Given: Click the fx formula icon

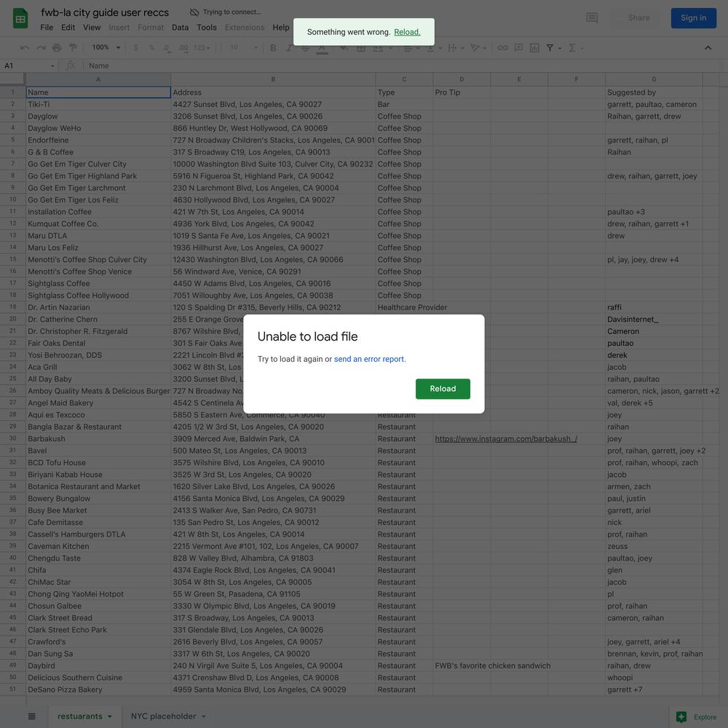Looking at the screenshot, I should [x=71, y=66].
